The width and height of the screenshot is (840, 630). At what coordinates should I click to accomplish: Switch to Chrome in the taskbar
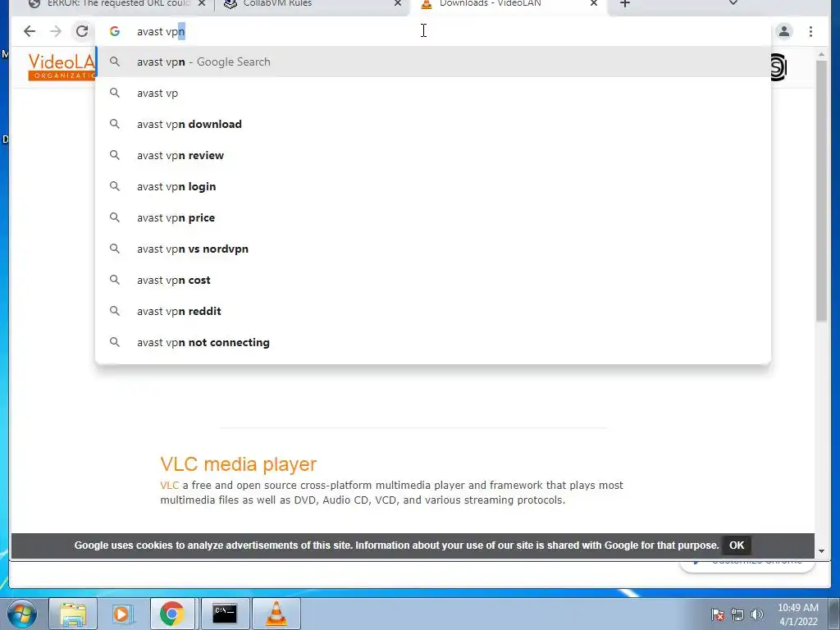pos(172,614)
